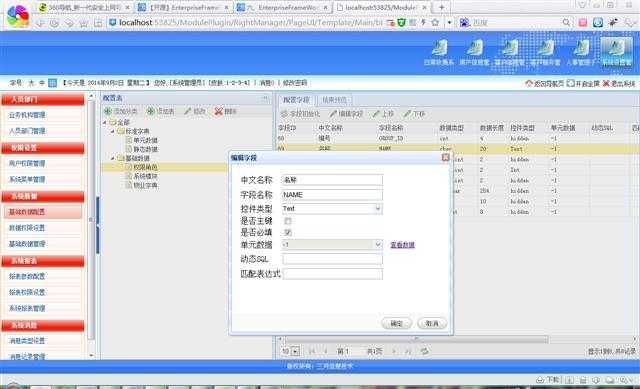This screenshot has height=389, width=640.
Task: Click the 查看数据 link in dialog
Action: point(402,245)
